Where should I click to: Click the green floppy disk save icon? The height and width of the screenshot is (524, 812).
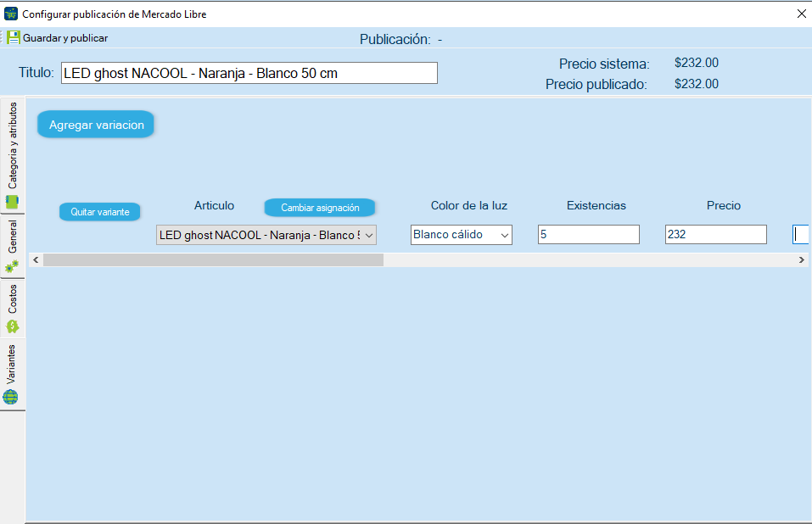pyautogui.click(x=14, y=38)
